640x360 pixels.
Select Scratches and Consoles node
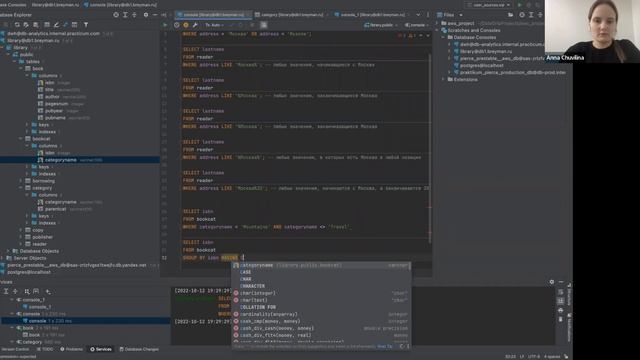[x=473, y=30]
